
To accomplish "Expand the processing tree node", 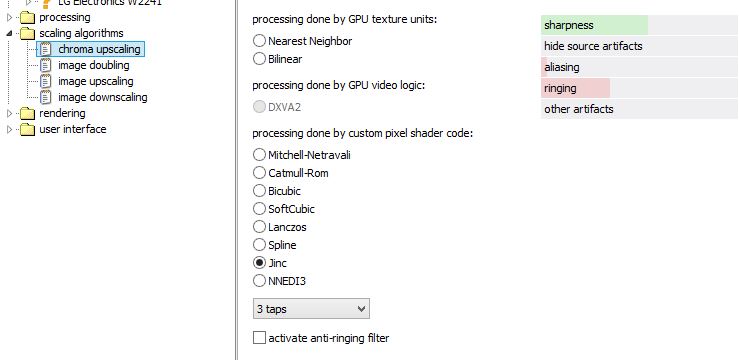I will 10,18.
